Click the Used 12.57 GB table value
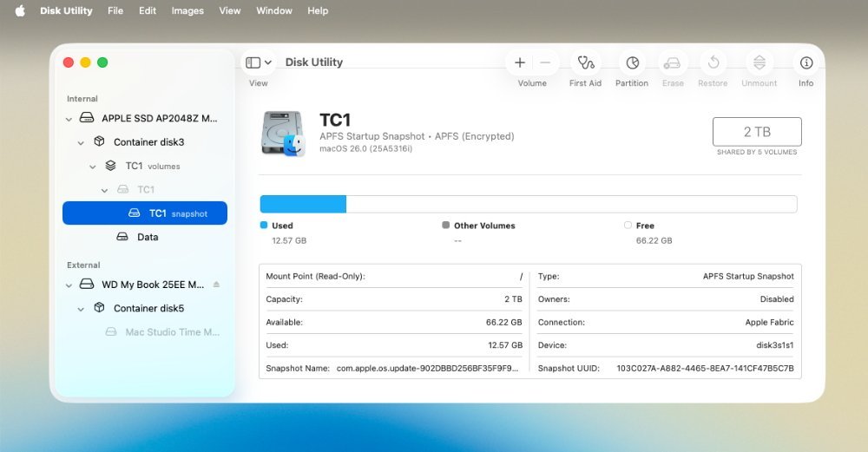 tap(505, 345)
